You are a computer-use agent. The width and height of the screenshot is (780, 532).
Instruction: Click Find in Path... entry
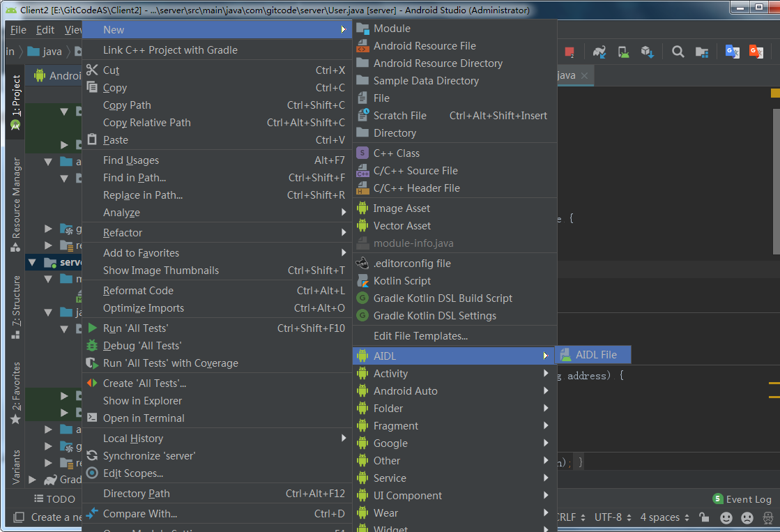pos(217,178)
